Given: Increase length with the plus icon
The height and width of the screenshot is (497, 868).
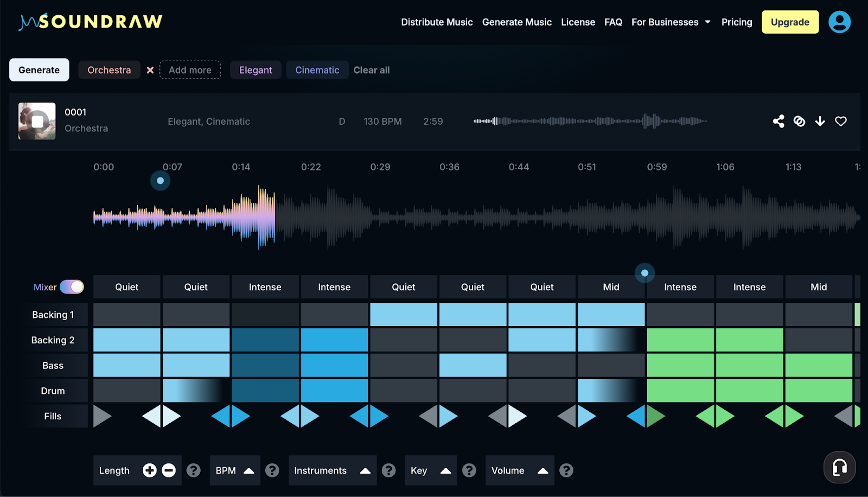Looking at the screenshot, I should 150,470.
